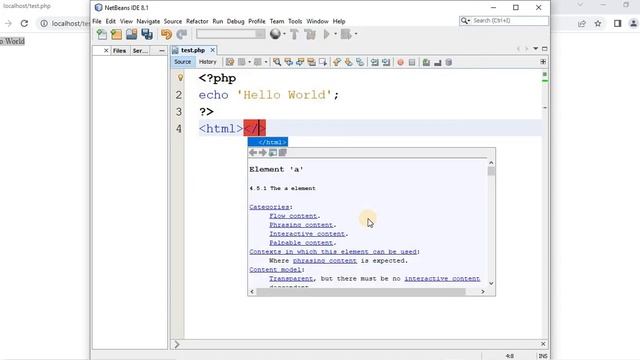
Task: Click the search magnifier dropdown in Quick Search
Action: coord(465,20)
